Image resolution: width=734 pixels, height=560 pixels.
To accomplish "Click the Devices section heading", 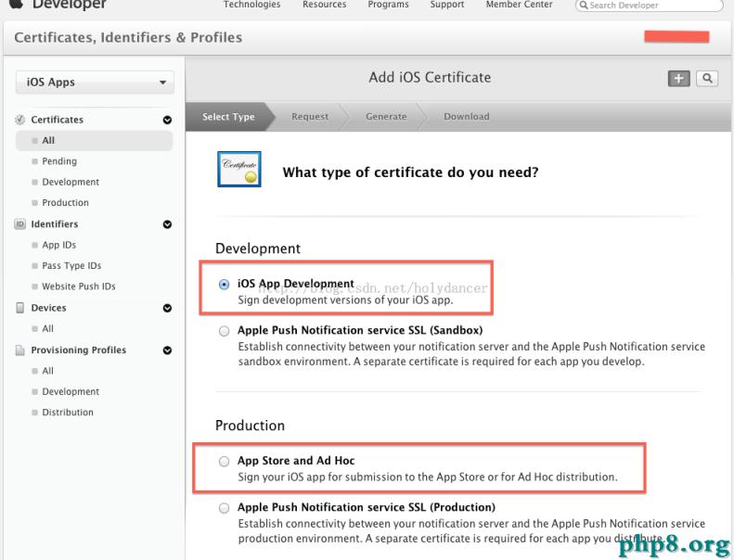I will point(48,308).
